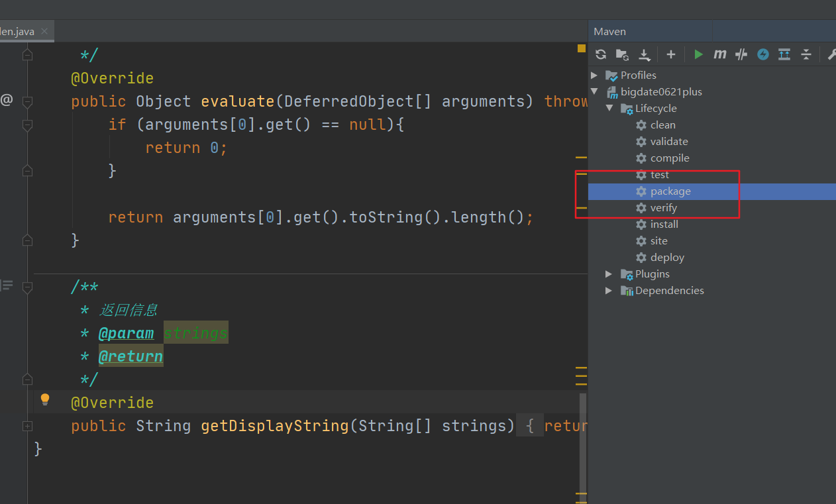The width and height of the screenshot is (836, 504).
Task: Select the install lifecycle goal
Action: (x=664, y=225)
